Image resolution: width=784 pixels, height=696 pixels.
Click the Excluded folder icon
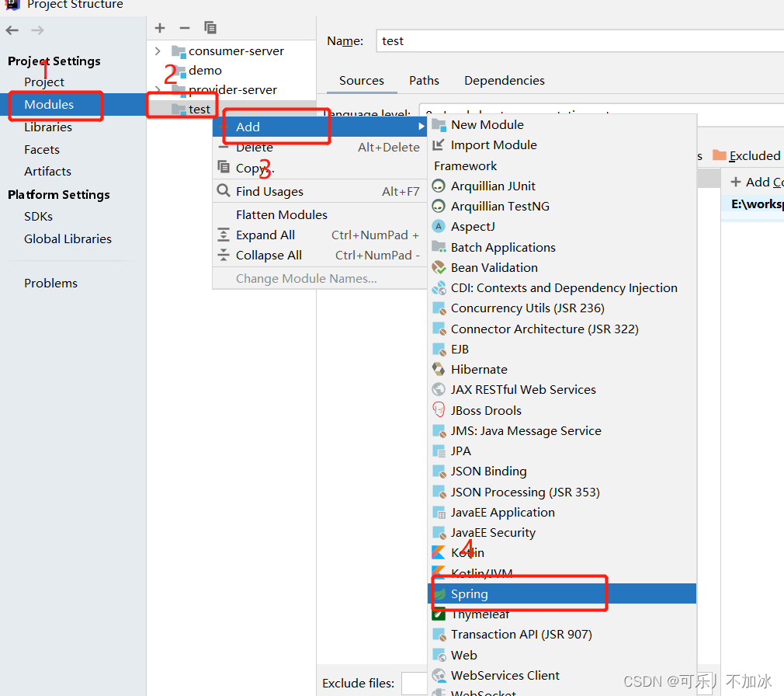pos(720,155)
